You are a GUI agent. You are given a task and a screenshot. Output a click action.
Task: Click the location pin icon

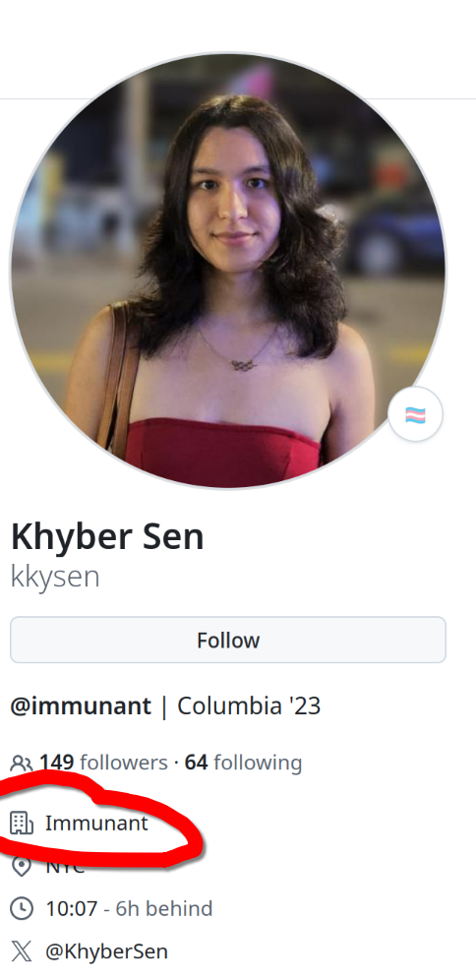(22, 866)
